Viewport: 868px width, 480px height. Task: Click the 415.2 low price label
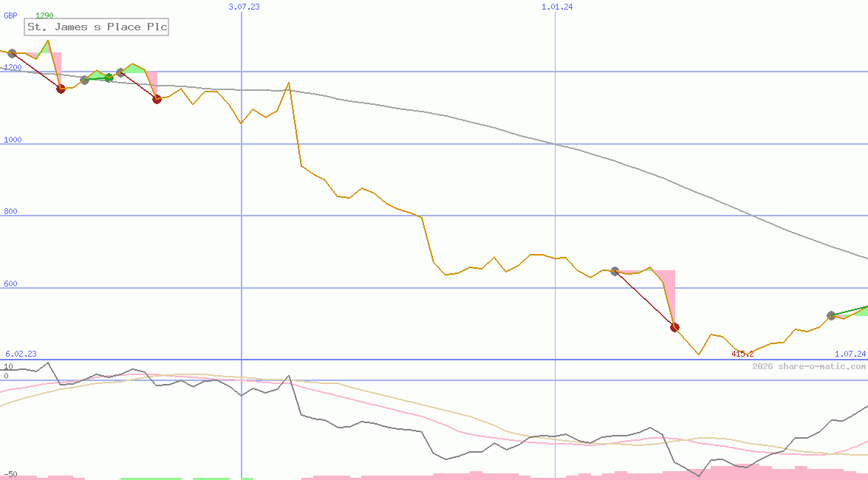742,354
